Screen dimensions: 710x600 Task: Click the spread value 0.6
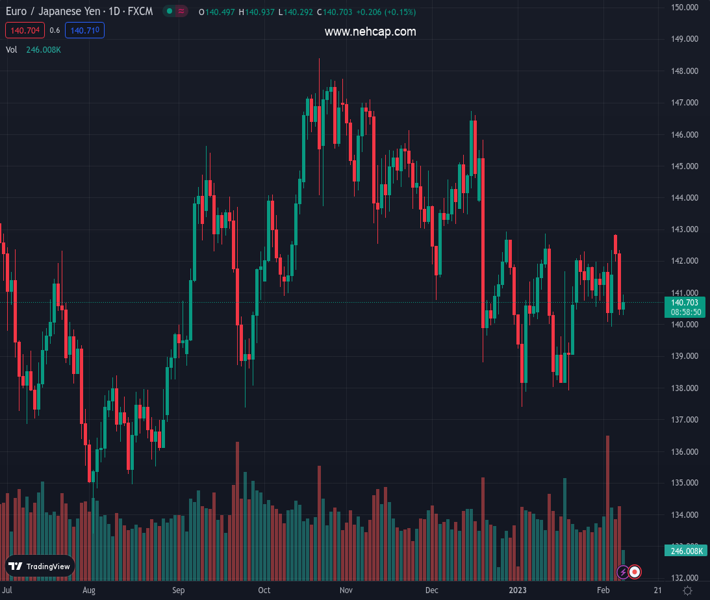click(55, 30)
